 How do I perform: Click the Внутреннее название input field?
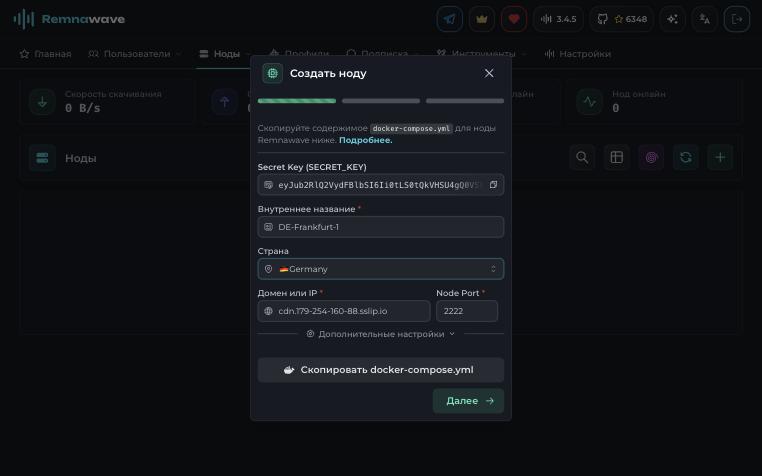[x=381, y=227]
